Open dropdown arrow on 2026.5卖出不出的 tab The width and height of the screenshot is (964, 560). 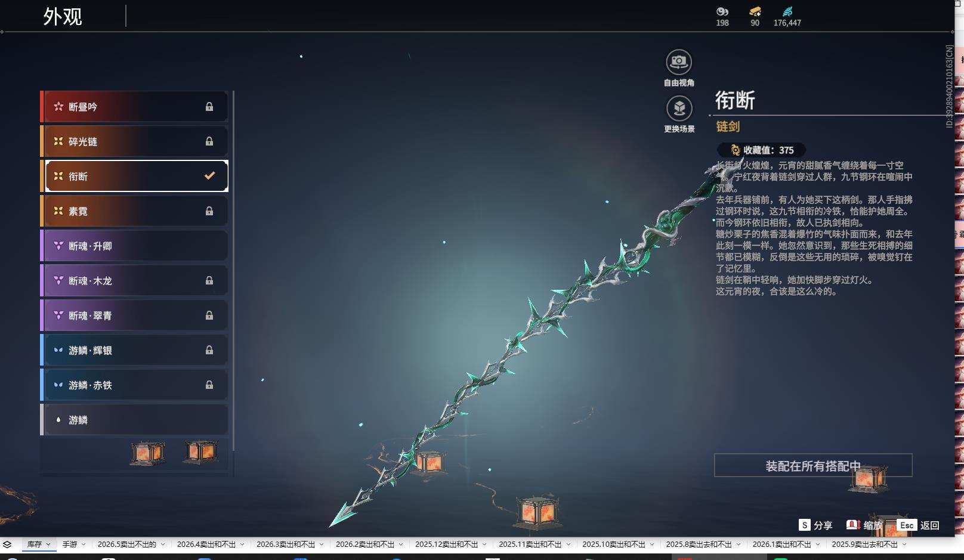coord(163,544)
